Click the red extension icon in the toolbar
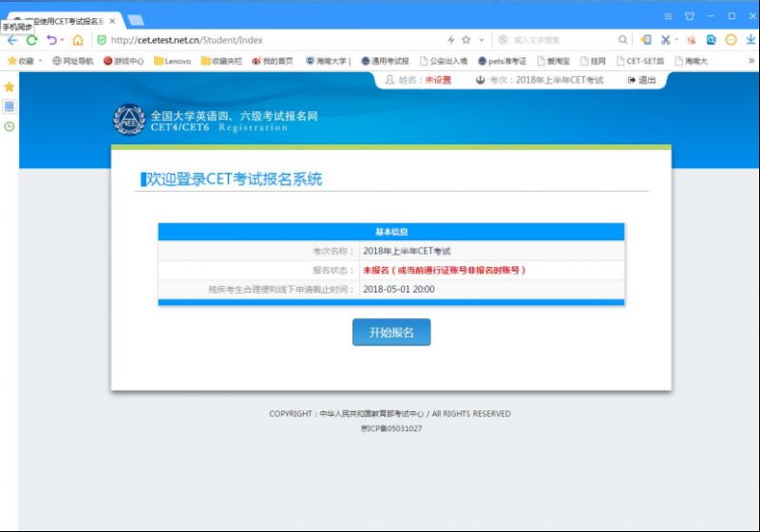This screenshot has width=760, height=532. 692,40
